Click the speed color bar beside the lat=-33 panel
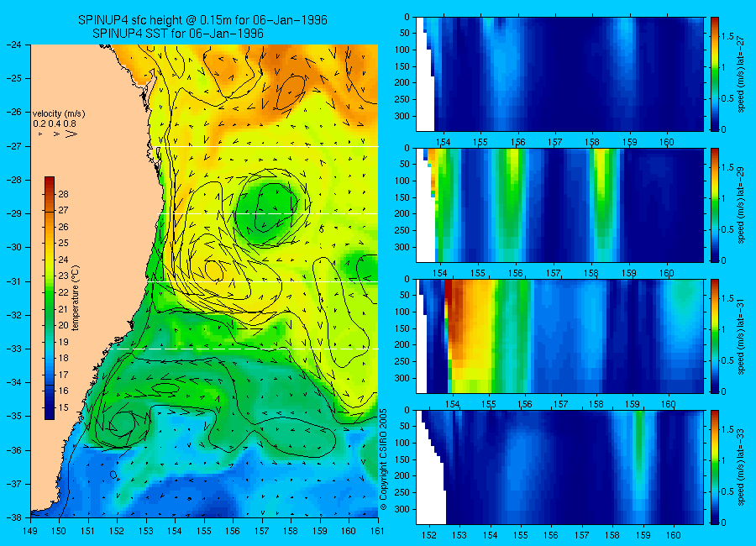 (714, 467)
